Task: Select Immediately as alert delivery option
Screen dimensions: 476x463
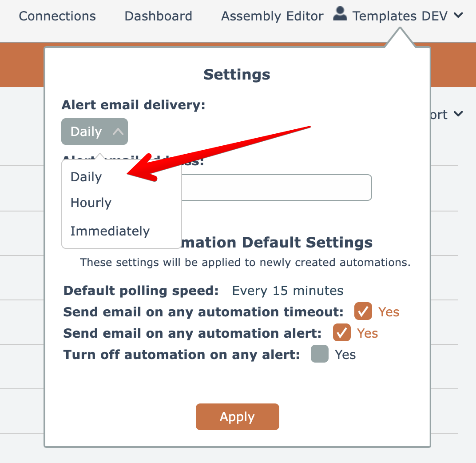Action: 110,231
